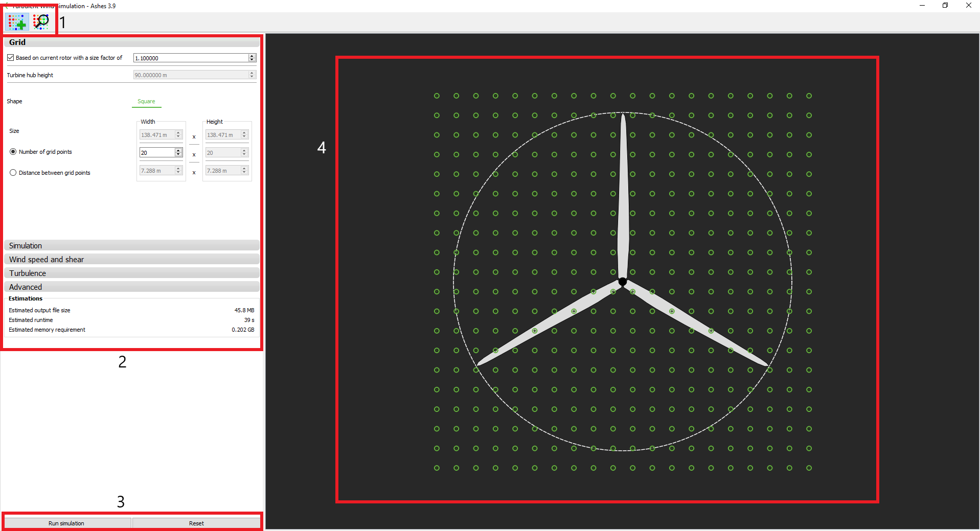980x531 pixels.
Task: Select the Square shape tab
Action: click(146, 101)
